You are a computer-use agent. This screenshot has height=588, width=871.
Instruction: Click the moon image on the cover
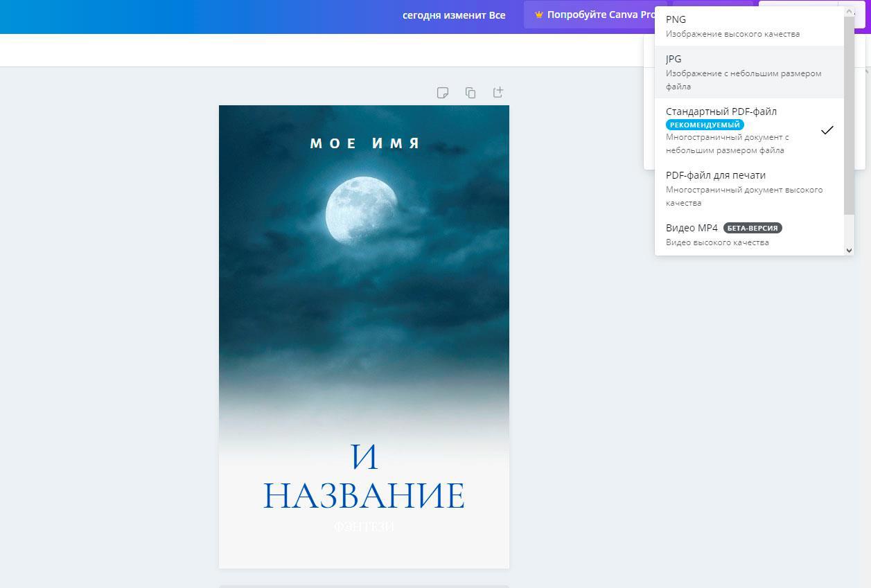360,210
